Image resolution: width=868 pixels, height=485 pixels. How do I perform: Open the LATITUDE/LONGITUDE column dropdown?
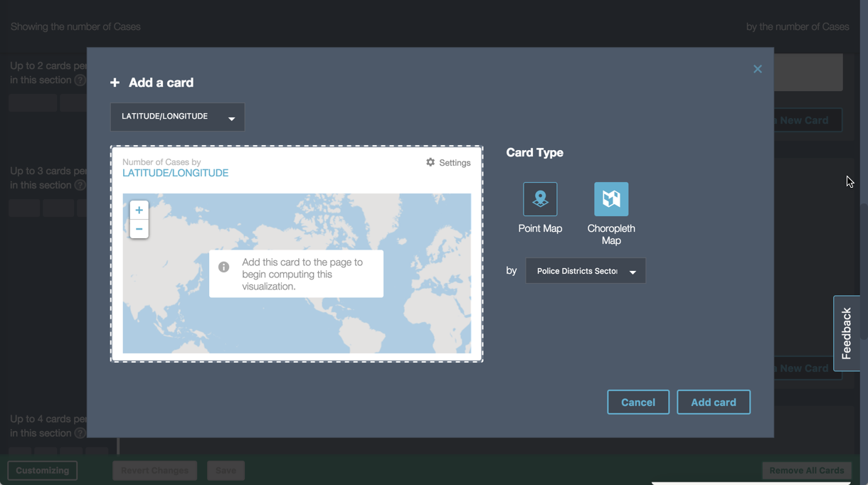coord(177,117)
